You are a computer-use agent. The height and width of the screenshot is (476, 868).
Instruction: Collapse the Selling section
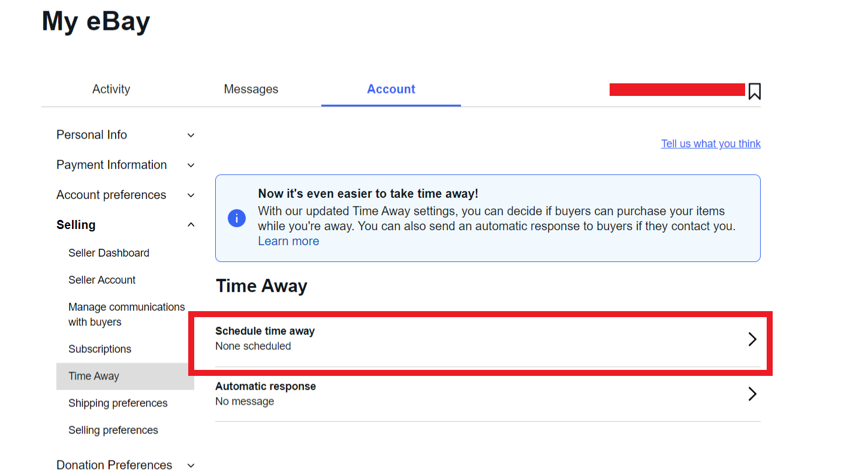tap(191, 225)
